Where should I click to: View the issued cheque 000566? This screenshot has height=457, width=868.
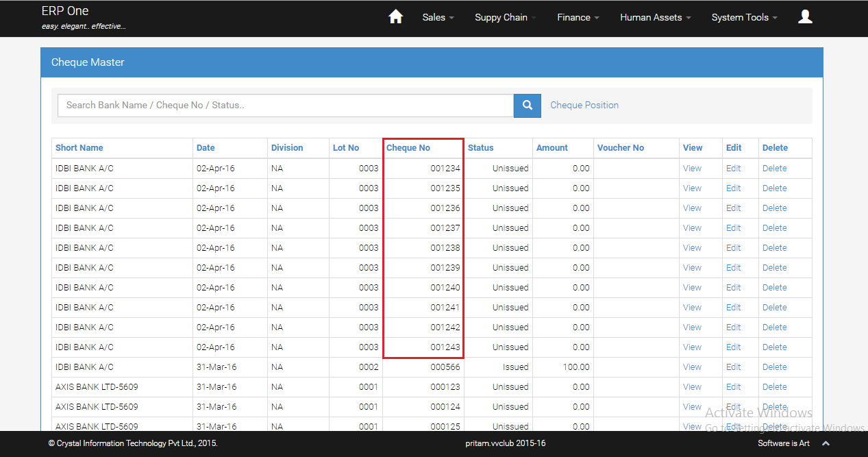pyautogui.click(x=692, y=367)
